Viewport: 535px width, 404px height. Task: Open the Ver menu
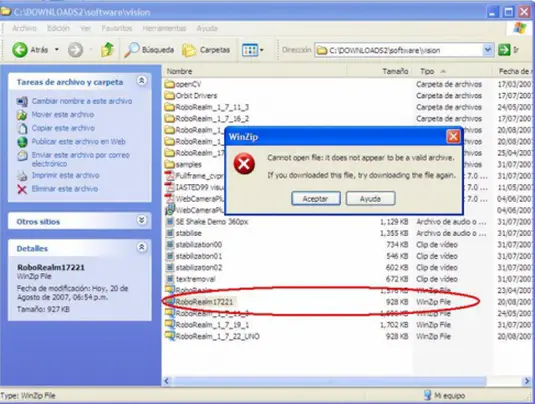pos(85,28)
